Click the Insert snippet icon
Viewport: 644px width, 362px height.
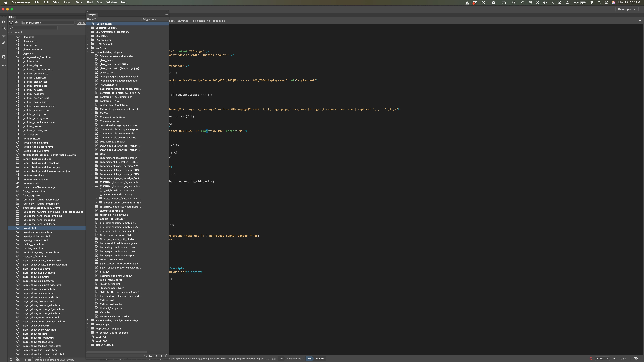pos(145,356)
